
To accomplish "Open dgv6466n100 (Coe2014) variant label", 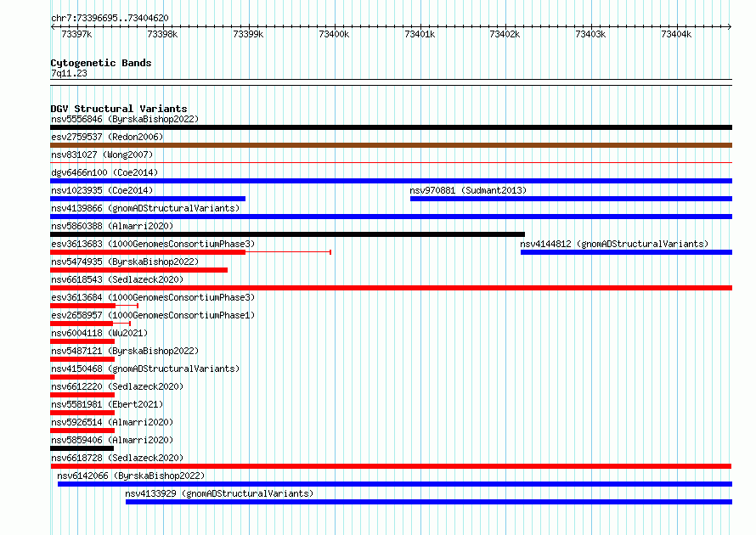I will pos(104,172).
